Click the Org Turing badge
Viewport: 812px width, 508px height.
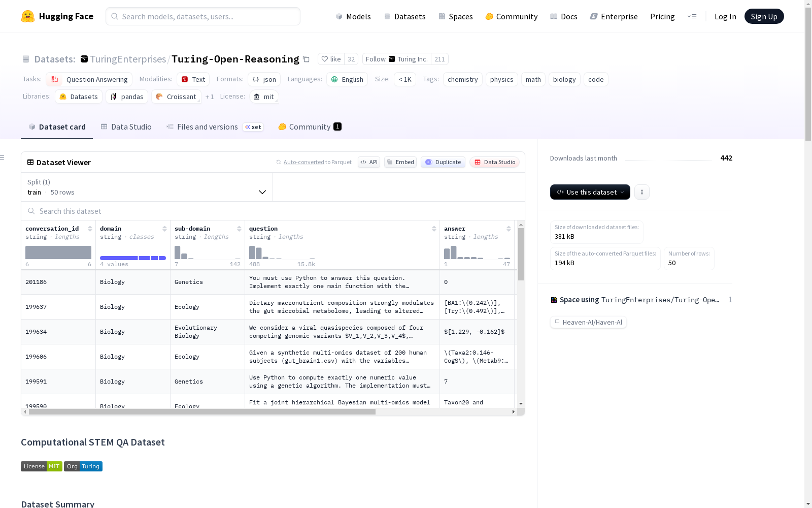[83, 466]
